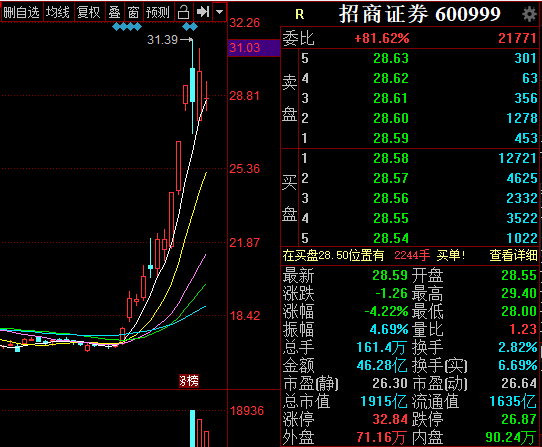
Task: Click the 2244手 order size text
Action: (412, 255)
